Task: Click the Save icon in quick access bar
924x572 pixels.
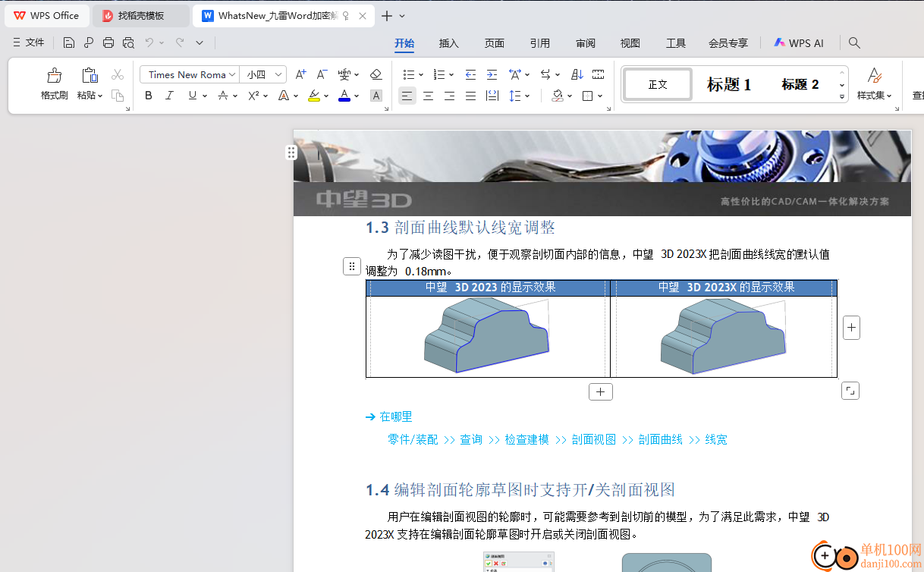Action: coord(69,42)
